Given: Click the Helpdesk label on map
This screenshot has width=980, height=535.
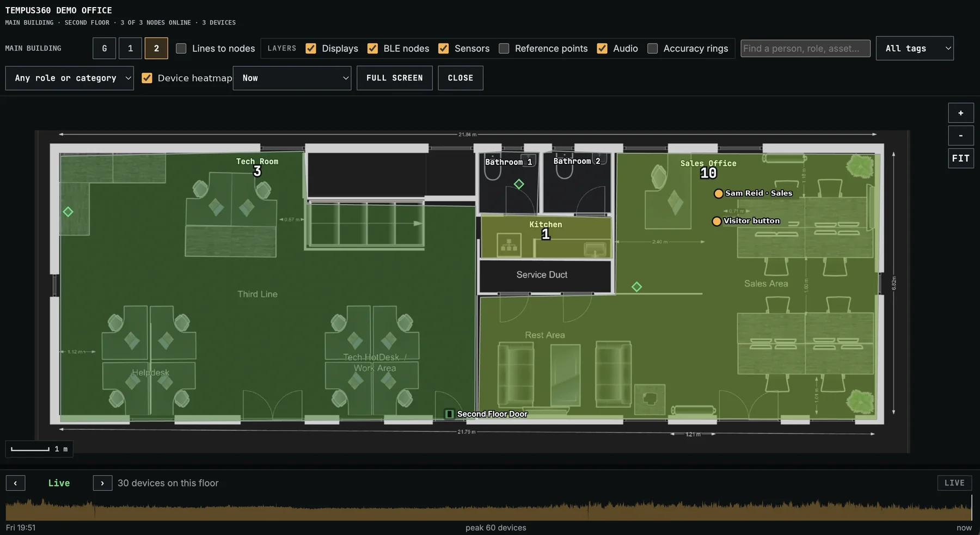Looking at the screenshot, I should pyautogui.click(x=150, y=373).
